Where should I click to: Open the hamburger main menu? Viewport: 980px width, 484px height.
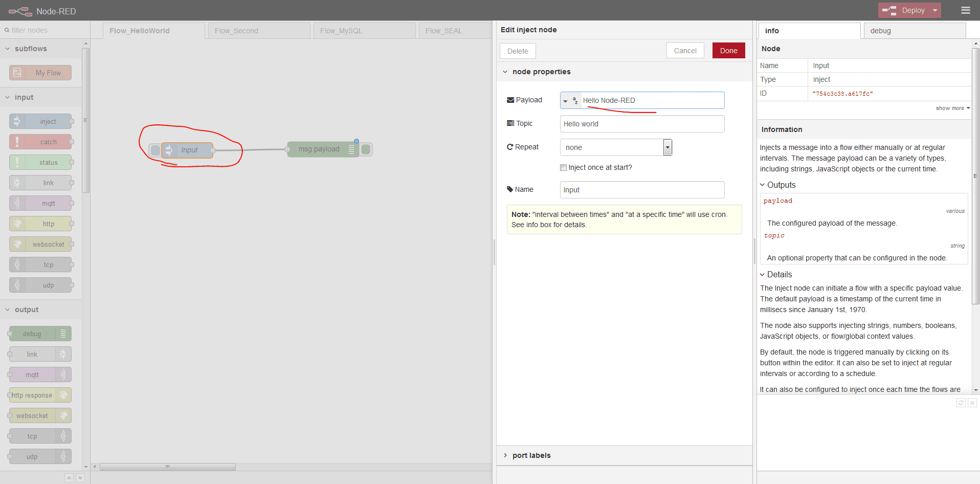pos(965,10)
